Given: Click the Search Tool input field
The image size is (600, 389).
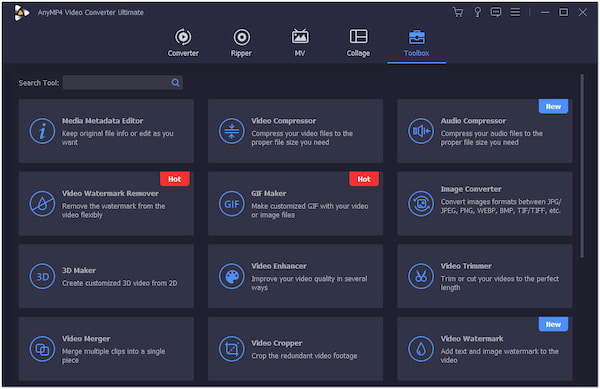Looking at the screenshot, I should (x=122, y=83).
